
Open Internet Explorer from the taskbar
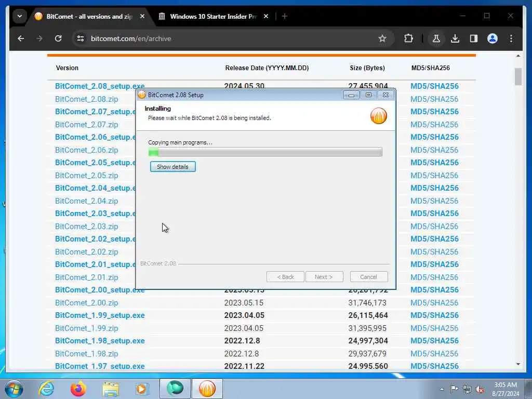[46, 389]
